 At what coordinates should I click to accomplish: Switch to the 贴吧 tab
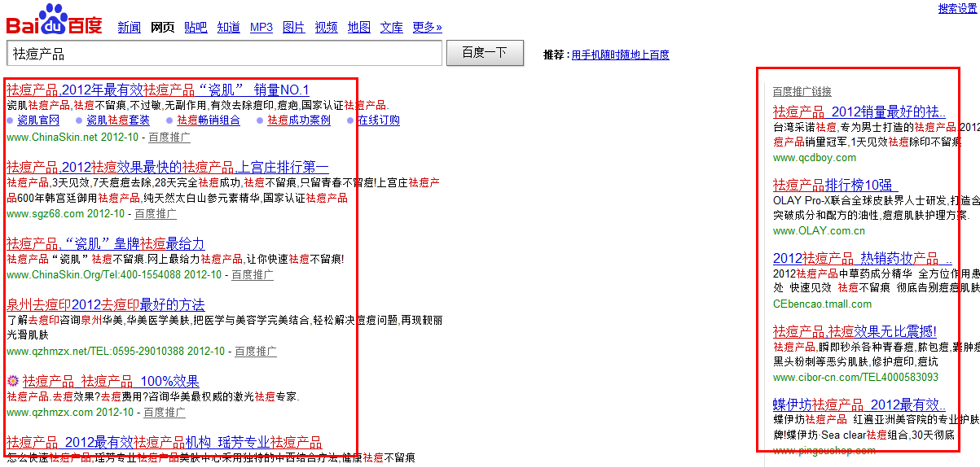click(196, 28)
